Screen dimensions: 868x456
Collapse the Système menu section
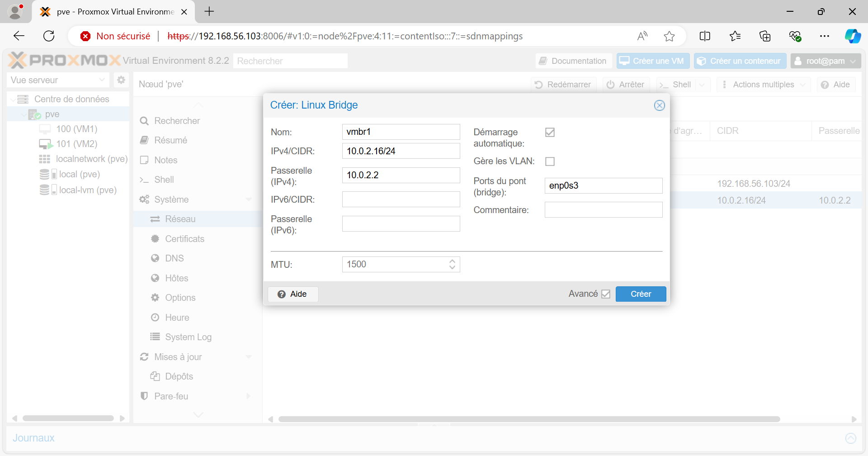(x=249, y=199)
